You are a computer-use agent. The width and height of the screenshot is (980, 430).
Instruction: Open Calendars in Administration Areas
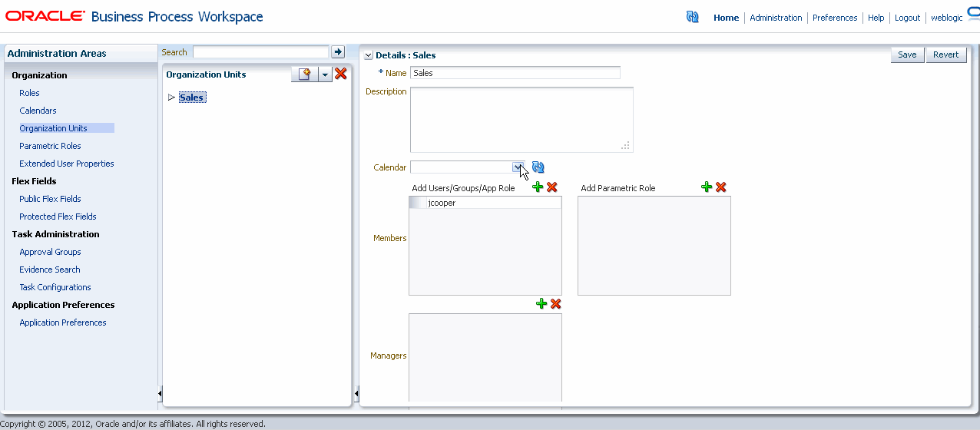point(38,111)
